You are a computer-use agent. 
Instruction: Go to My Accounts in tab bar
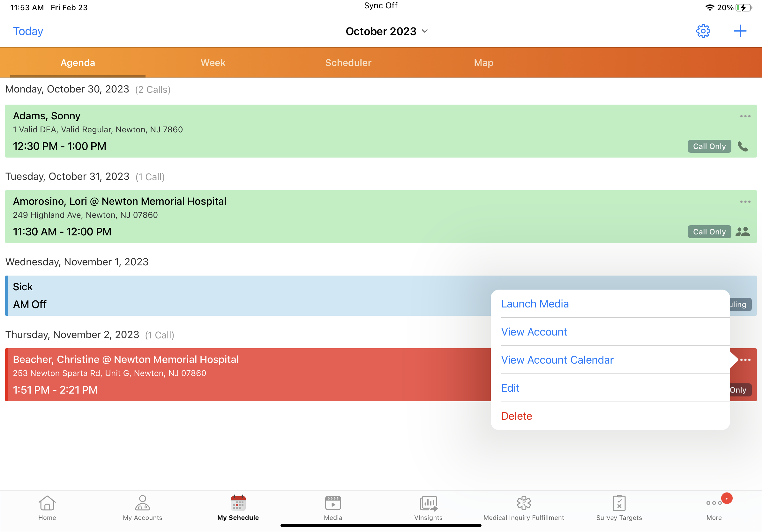[x=142, y=508]
